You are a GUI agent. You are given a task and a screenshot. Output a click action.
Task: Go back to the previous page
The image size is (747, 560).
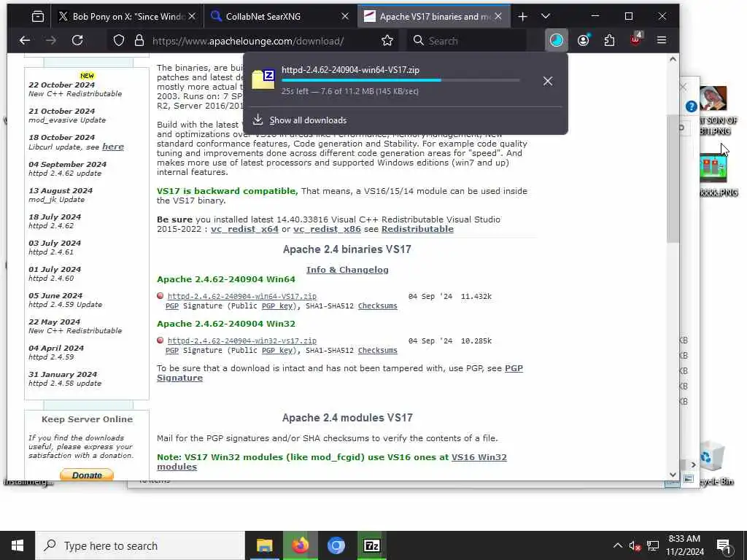tap(25, 41)
